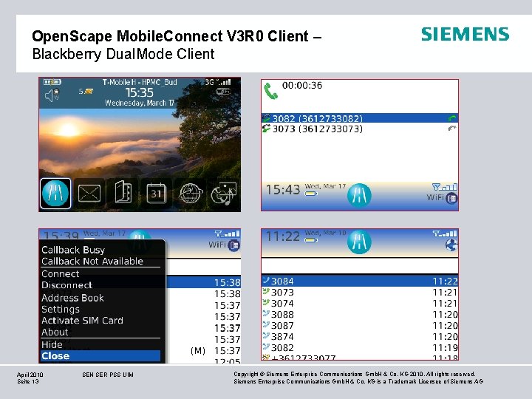Tap the speaker profile icon on home screen
532x399 pixels.
point(52,95)
